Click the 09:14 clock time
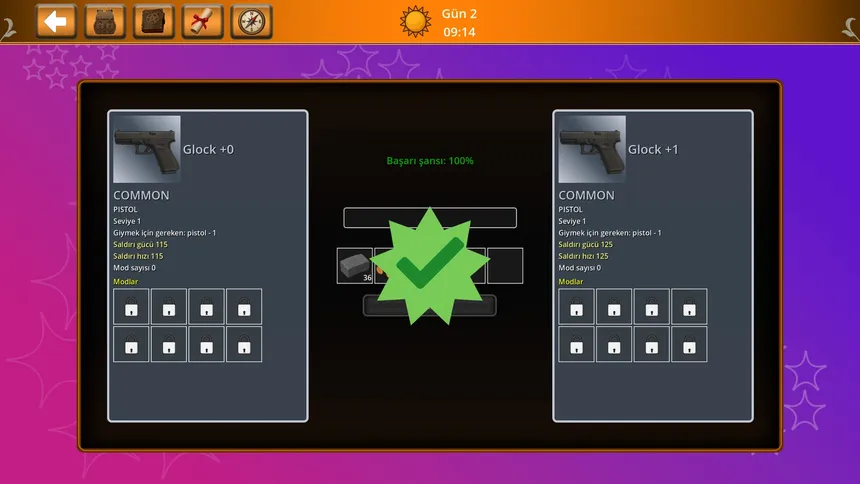 (x=460, y=32)
